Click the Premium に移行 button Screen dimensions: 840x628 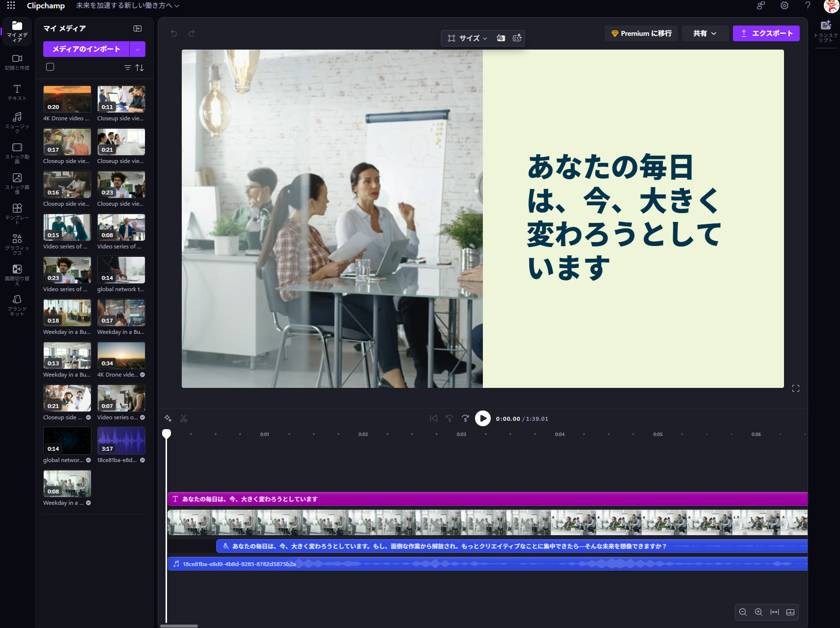(641, 33)
